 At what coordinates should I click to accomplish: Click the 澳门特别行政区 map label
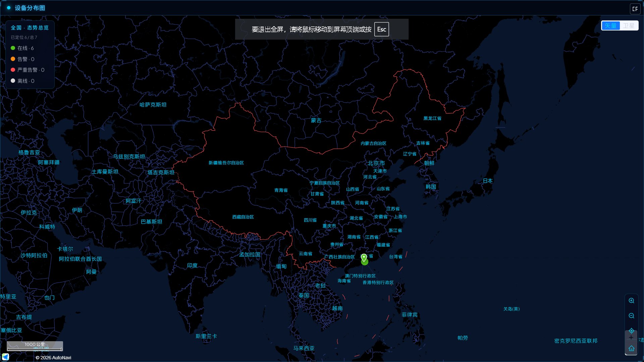click(360, 276)
